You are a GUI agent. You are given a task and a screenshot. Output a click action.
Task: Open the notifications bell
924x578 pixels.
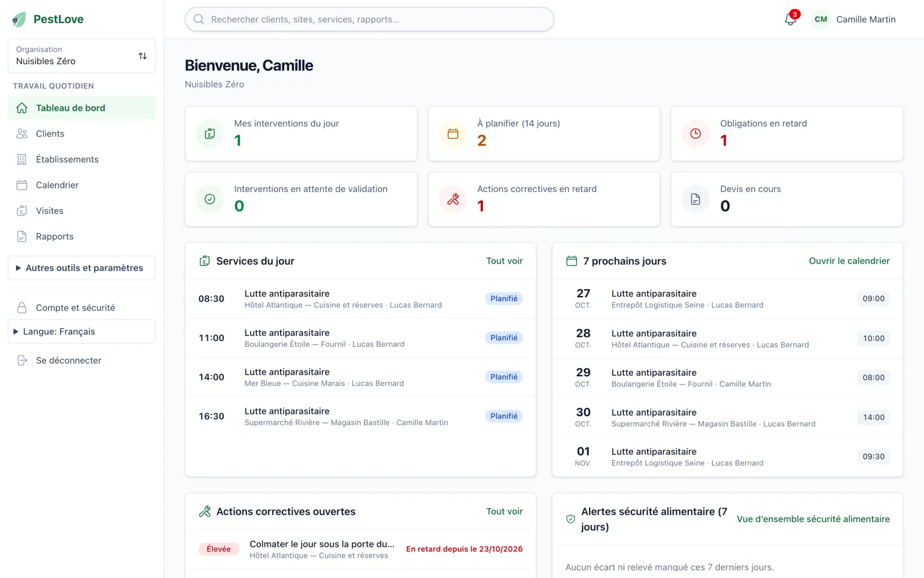tap(790, 19)
